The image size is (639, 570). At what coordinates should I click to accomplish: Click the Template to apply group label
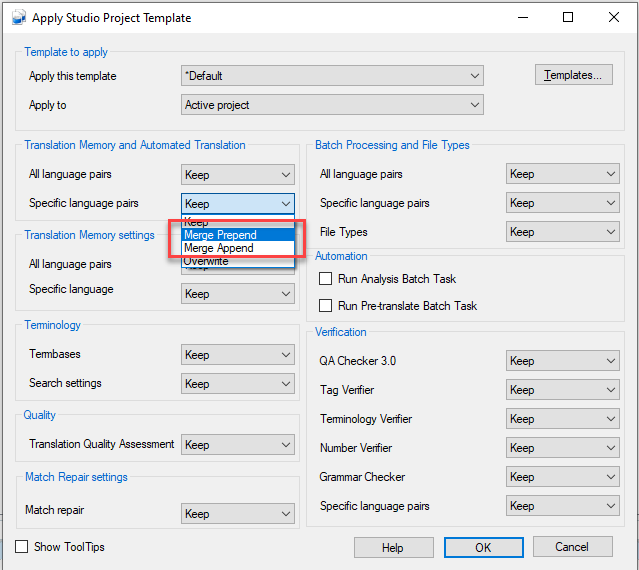click(66, 52)
